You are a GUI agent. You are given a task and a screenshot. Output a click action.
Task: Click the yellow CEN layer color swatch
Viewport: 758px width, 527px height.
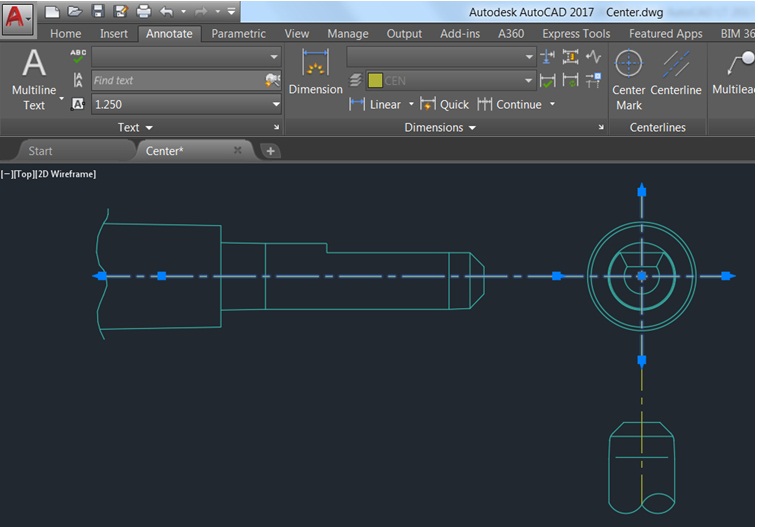point(375,80)
